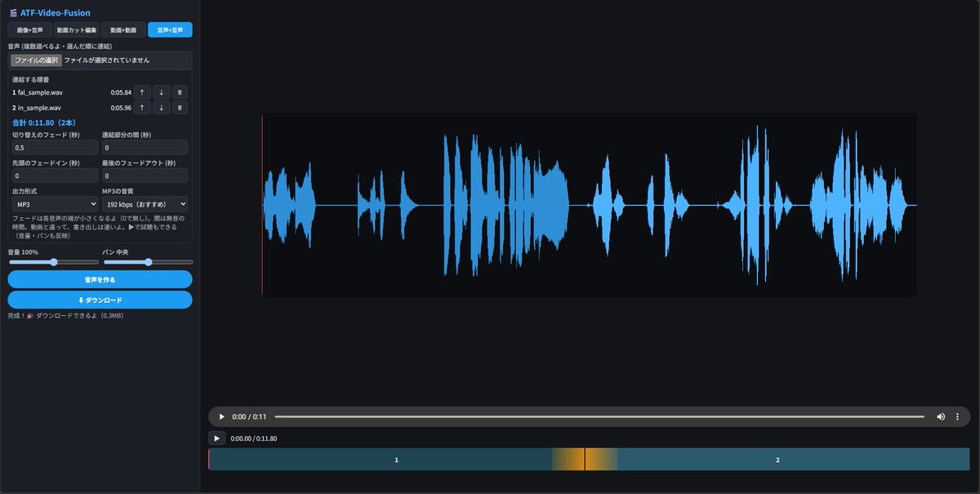
Task: Move fal_sample.wav up in the order
Action: [142, 92]
